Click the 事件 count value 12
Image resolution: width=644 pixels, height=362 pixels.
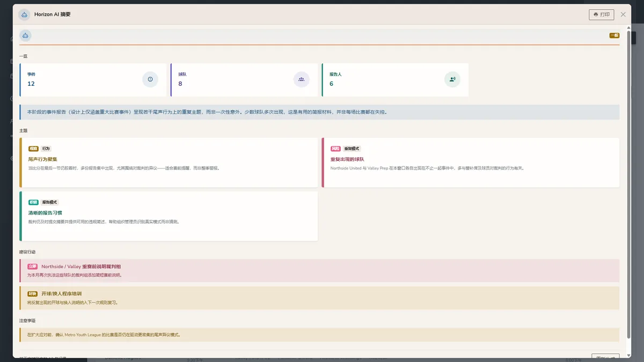click(x=31, y=84)
